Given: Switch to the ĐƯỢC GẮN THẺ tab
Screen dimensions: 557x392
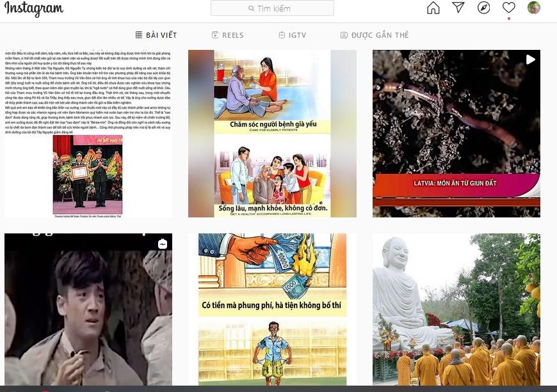Looking at the screenshot, I should pos(374,35).
